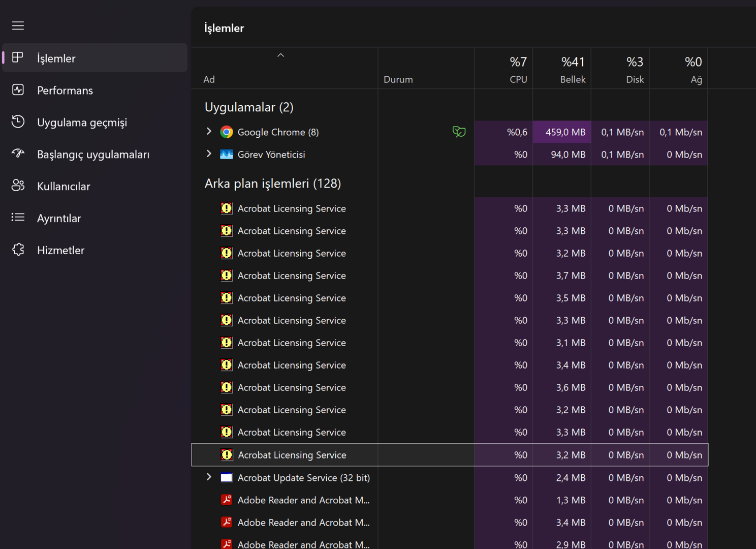Click the green efficiency leaf icon on Chrome row

(459, 132)
